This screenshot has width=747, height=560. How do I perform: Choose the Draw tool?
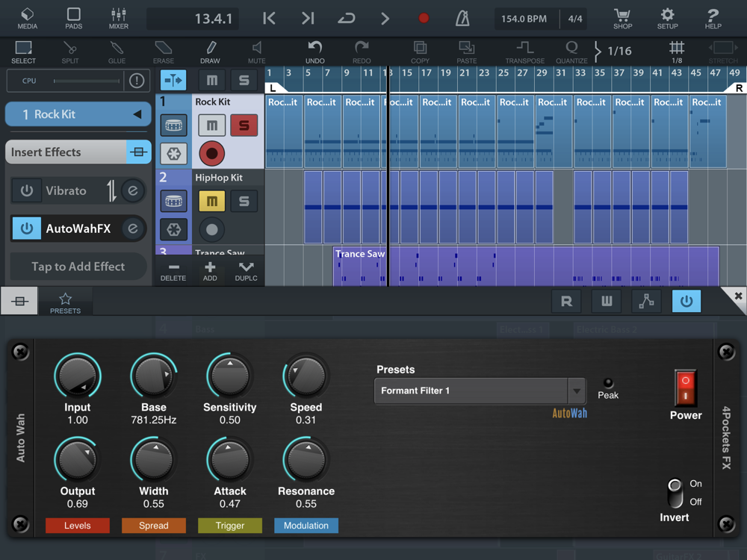[x=210, y=52]
